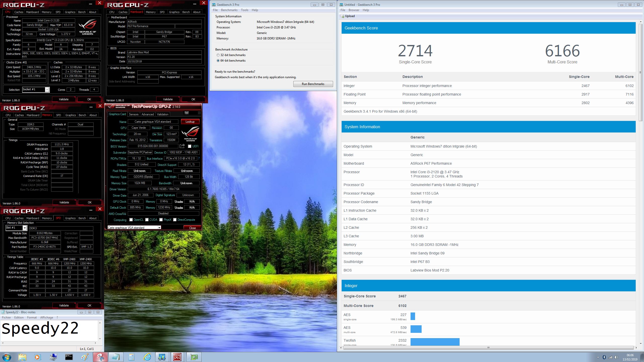Click Validate in the CPU-Z Memory window
This screenshot has width=644, height=362.
coord(64,202)
